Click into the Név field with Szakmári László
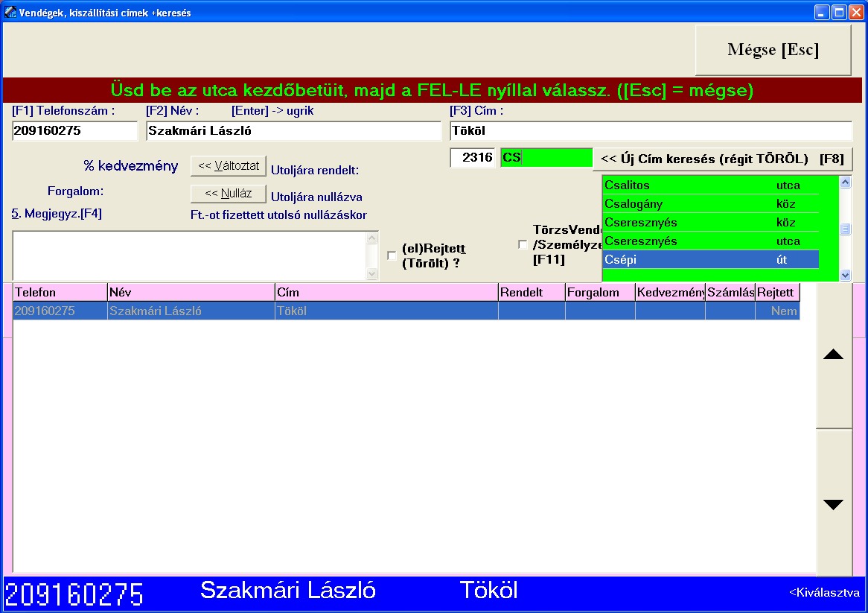 point(293,130)
